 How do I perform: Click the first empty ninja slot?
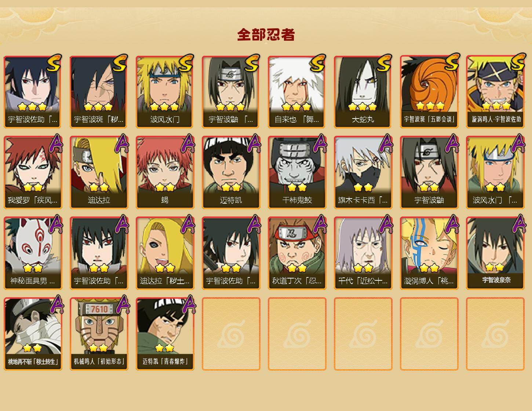(231, 334)
